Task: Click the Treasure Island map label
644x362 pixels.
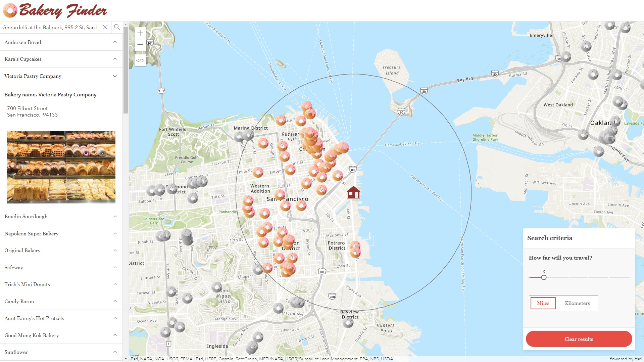Action: point(392,70)
